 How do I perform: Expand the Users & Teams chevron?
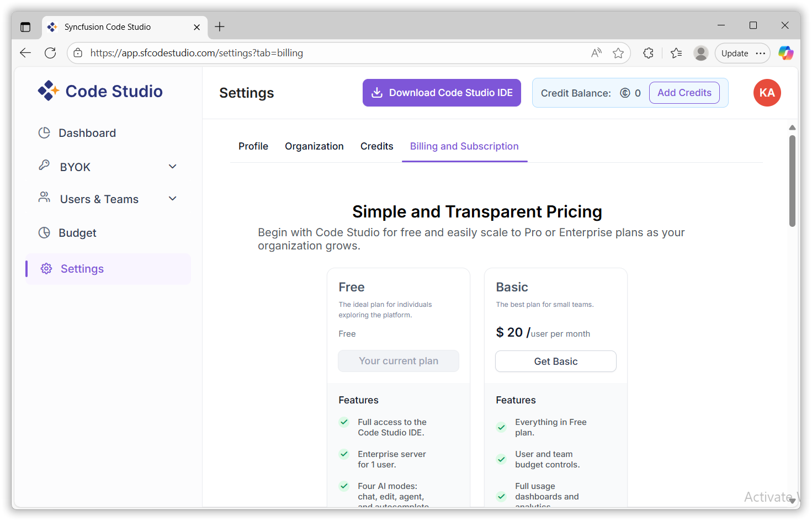pyautogui.click(x=172, y=199)
